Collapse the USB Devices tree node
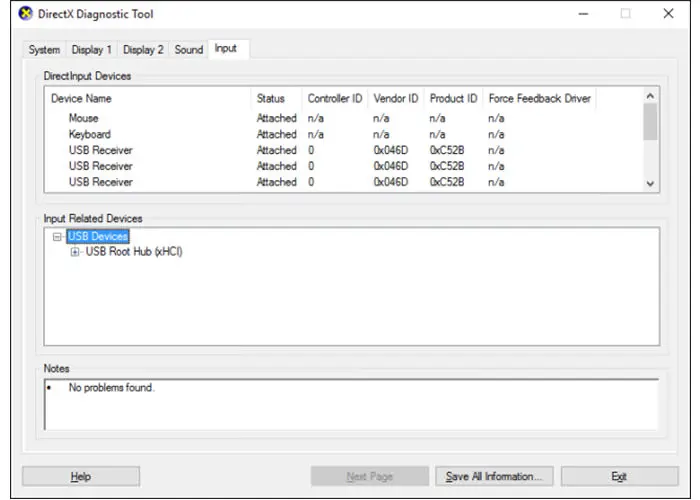Screen dimensions: 700x500 coord(57,237)
